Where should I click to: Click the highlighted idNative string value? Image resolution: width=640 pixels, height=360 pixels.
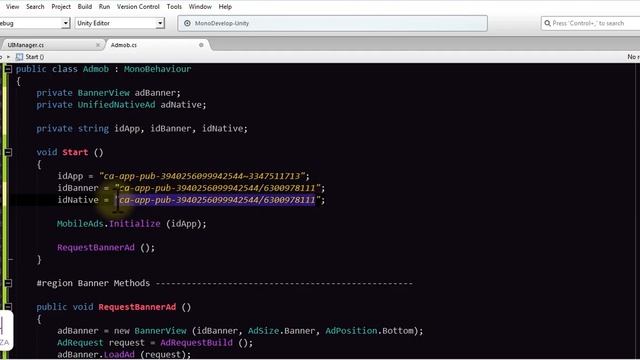click(x=217, y=200)
